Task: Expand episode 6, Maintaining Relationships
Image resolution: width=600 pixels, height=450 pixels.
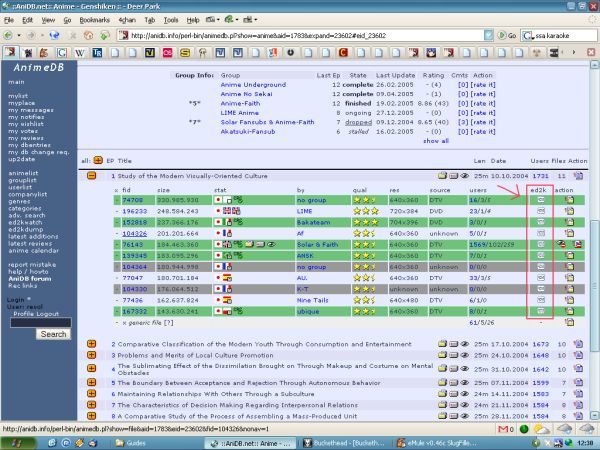Action: (91, 393)
